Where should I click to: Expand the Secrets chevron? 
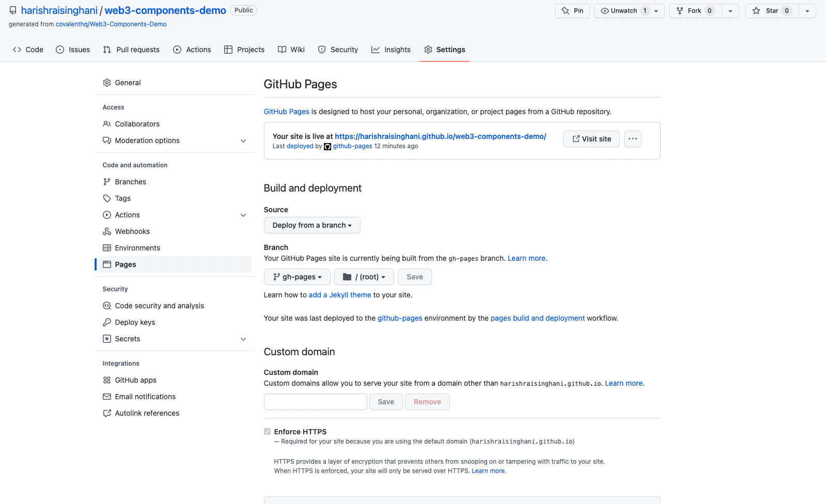coord(243,339)
